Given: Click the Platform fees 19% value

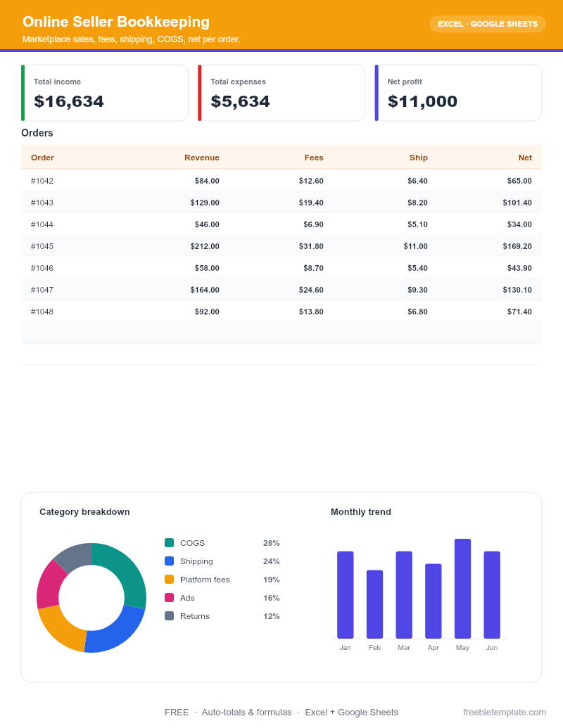Looking at the screenshot, I should click(x=271, y=580).
